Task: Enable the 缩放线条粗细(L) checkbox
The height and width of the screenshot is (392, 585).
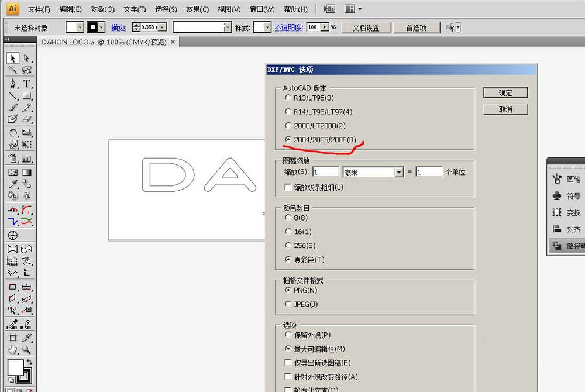Action: tap(288, 187)
